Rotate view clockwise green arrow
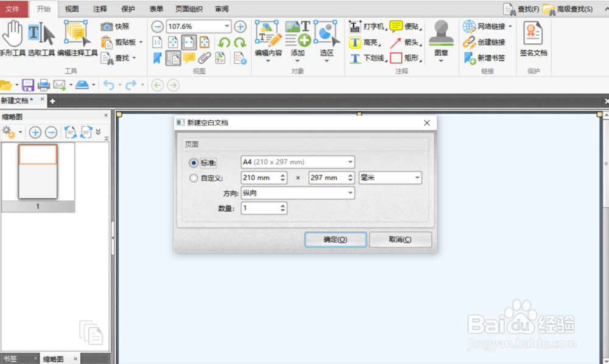This screenshot has height=364, width=609. click(x=240, y=42)
